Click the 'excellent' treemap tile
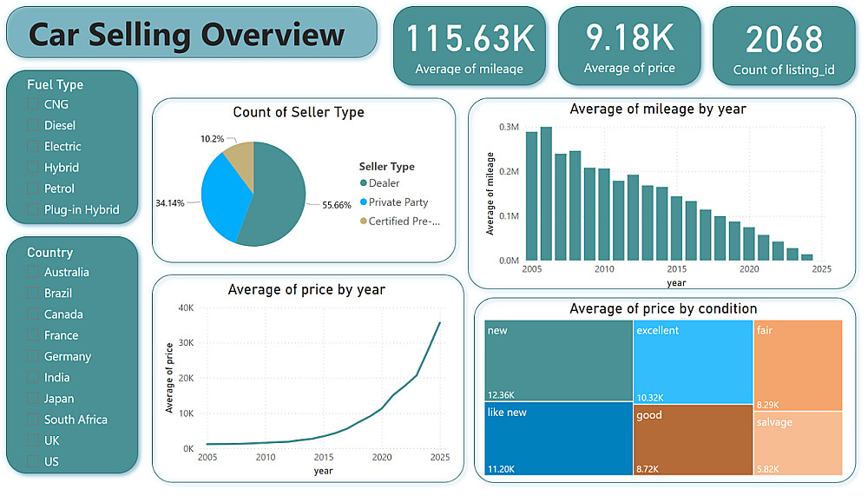 coord(693,361)
